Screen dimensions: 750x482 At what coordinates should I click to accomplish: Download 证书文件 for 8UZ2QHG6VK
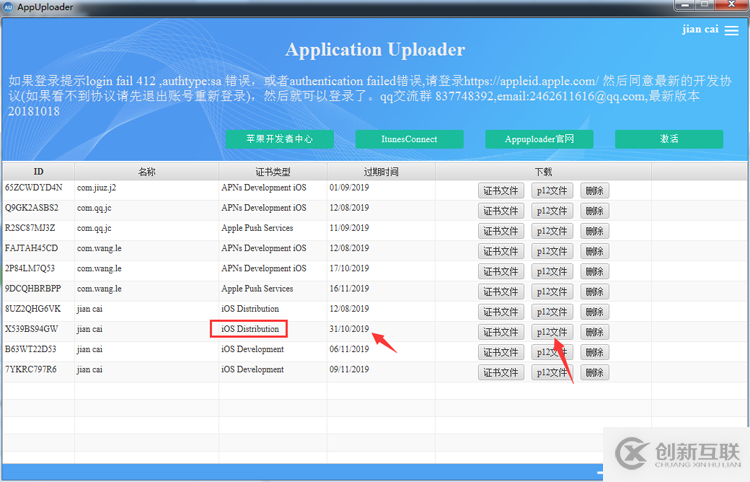coord(501,312)
